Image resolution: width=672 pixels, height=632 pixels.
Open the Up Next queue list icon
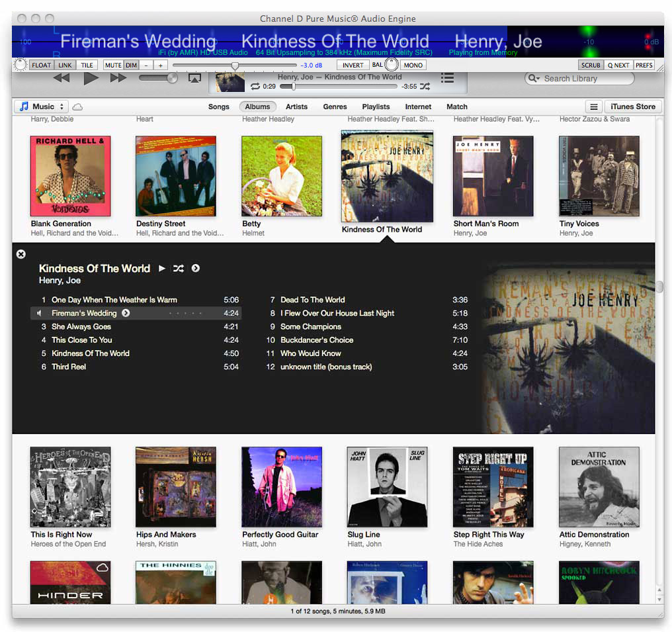(448, 77)
